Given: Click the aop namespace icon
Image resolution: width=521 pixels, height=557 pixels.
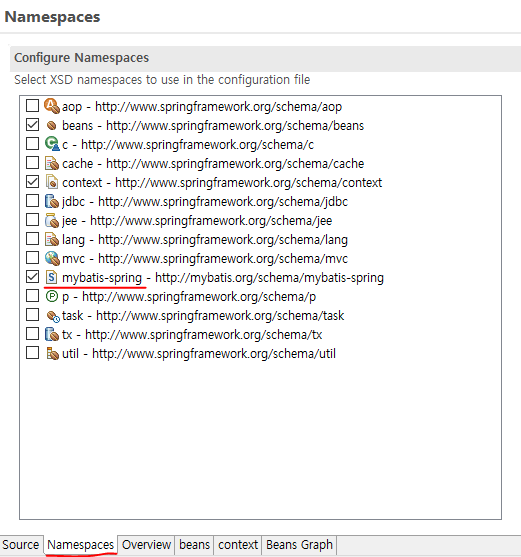Looking at the screenshot, I should pos(52,106).
